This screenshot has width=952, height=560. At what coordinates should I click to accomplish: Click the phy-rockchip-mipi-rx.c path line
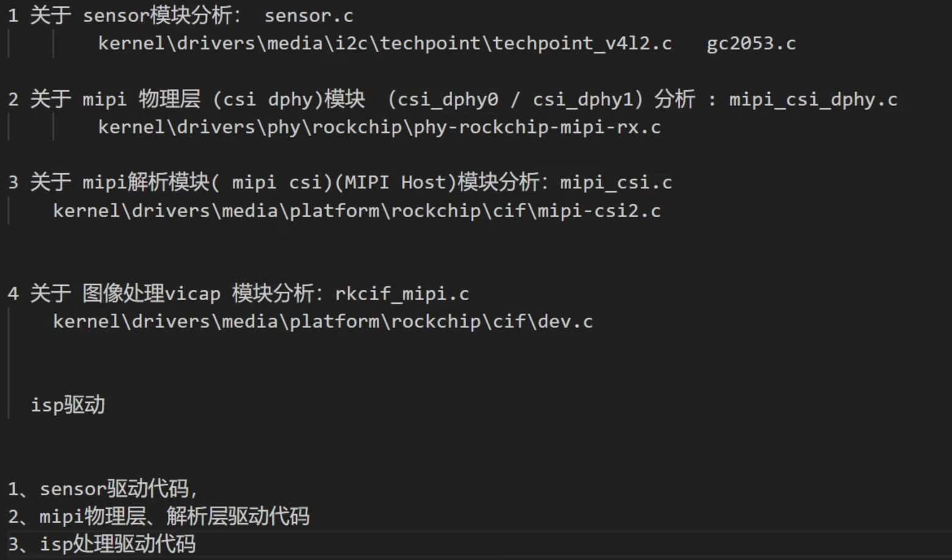(379, 127)
